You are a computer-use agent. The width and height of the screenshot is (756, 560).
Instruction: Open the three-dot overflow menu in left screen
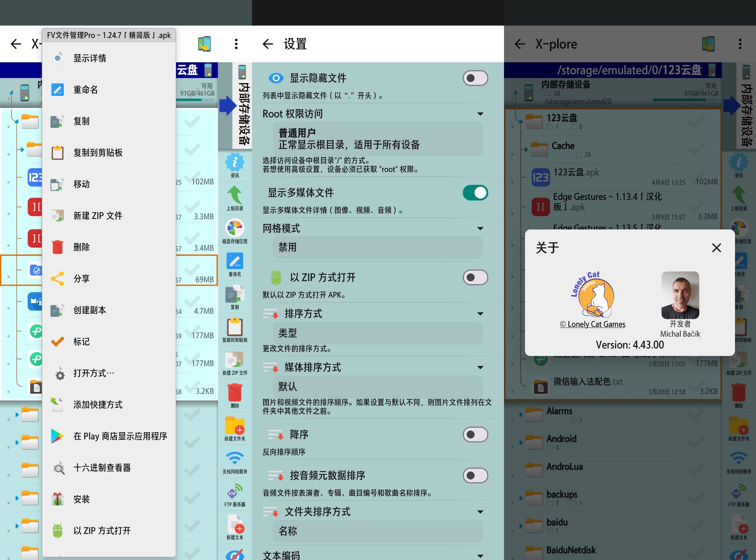tap(236, 44)
